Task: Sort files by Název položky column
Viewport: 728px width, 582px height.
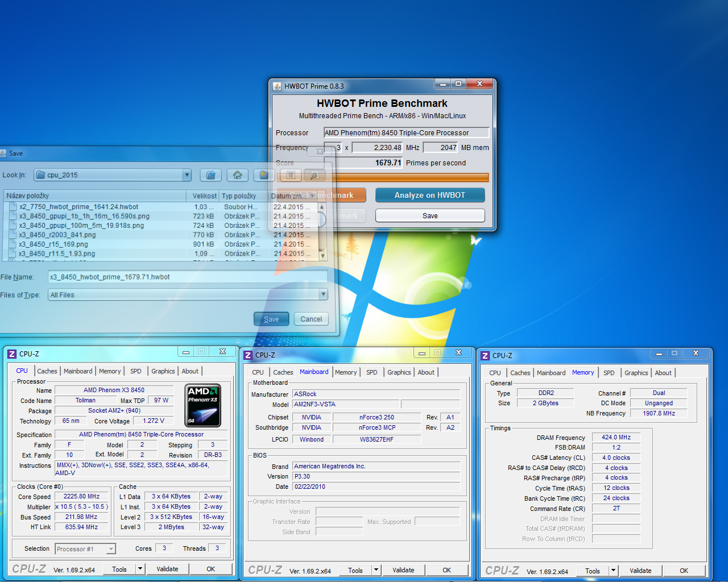Action: [x=95, y=196]
